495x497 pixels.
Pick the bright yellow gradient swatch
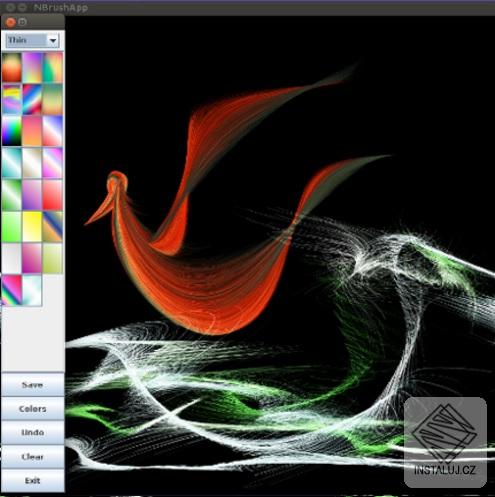pos(32,227)
